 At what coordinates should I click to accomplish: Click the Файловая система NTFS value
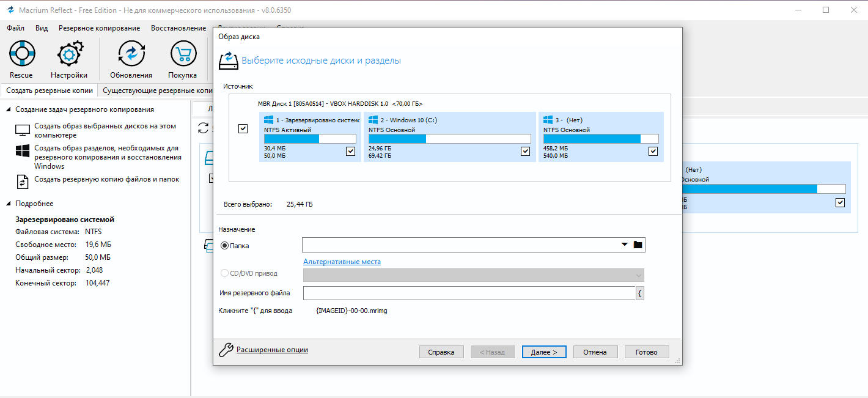point(94,232)
